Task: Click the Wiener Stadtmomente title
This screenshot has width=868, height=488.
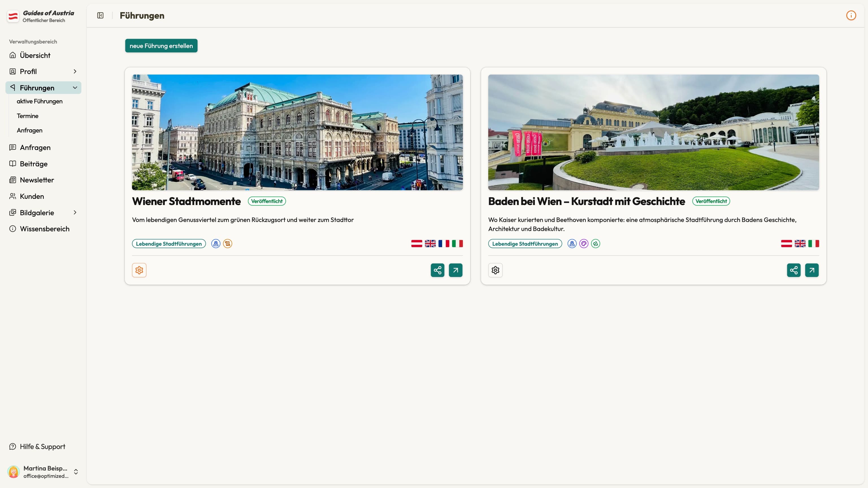Action: [186, 201]
